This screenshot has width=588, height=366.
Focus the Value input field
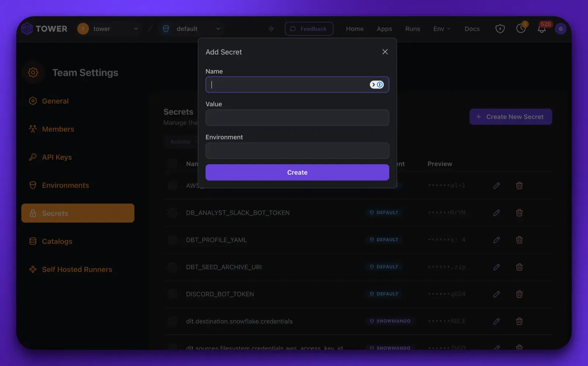[x=297, y=118]
